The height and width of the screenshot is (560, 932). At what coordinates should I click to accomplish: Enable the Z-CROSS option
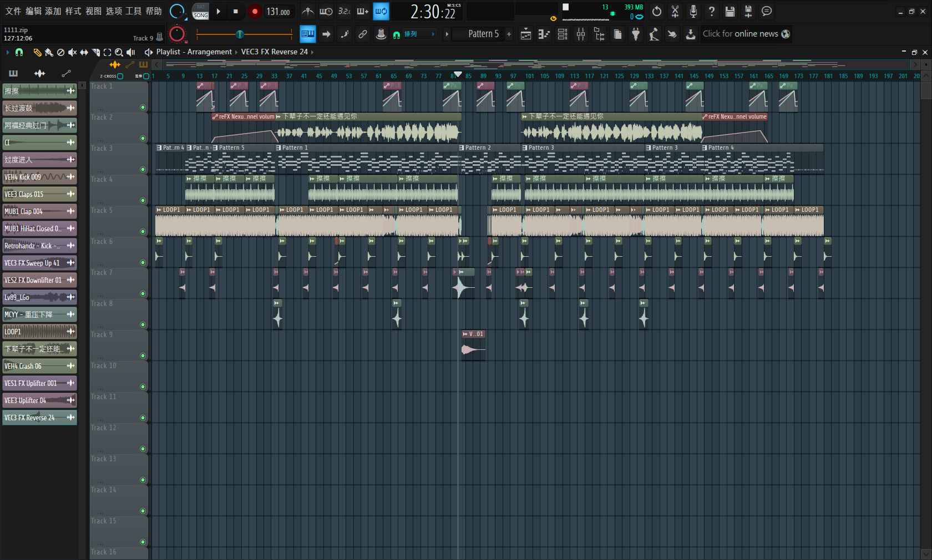pos(120,76)
